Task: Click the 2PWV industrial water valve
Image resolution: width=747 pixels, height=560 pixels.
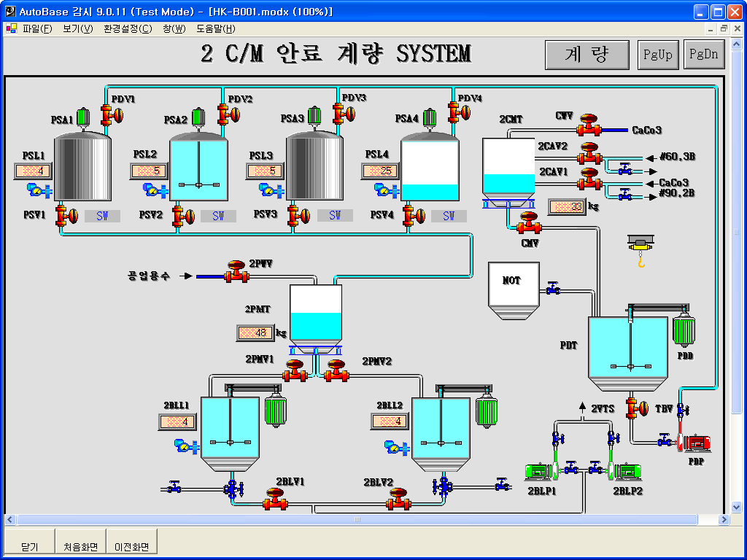Action: [x=236, y=271]
